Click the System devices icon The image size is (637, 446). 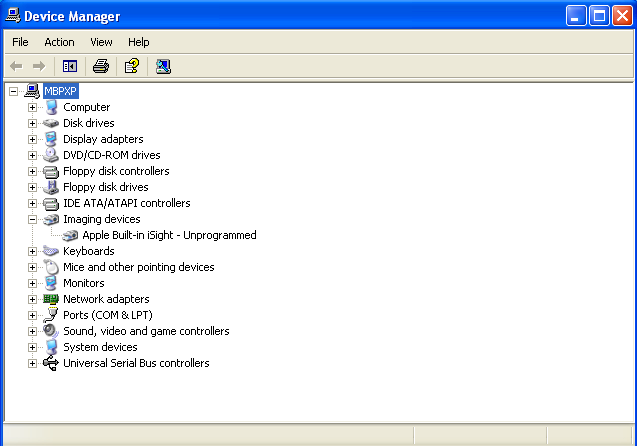pyautogui.click(x=51, y=347)
